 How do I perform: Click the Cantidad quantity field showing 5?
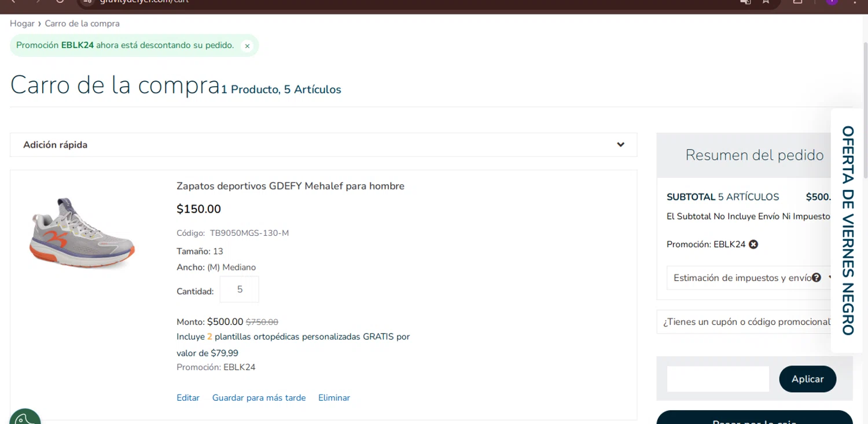point(240,290)
